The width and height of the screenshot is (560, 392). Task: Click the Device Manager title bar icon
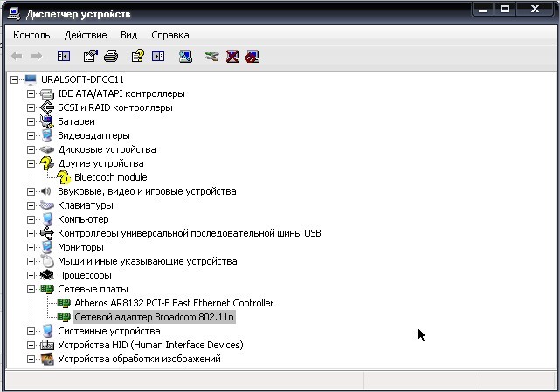tap(14, 14)
